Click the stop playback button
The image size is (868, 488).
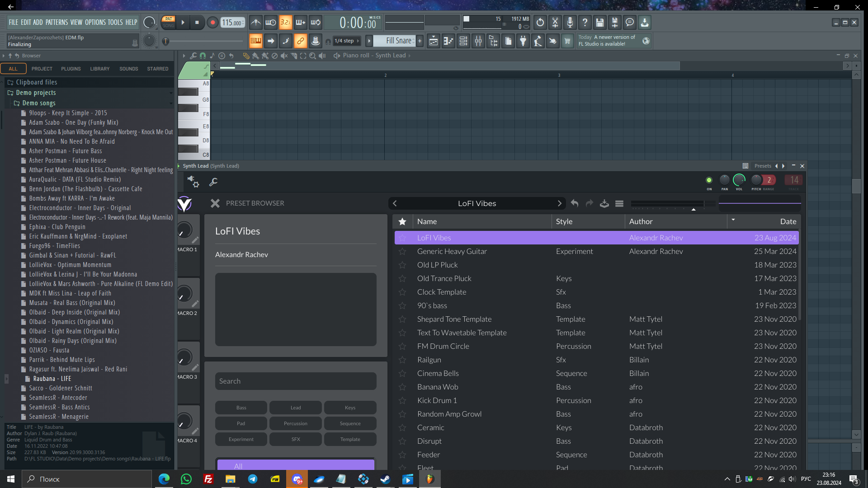(197, 23)
